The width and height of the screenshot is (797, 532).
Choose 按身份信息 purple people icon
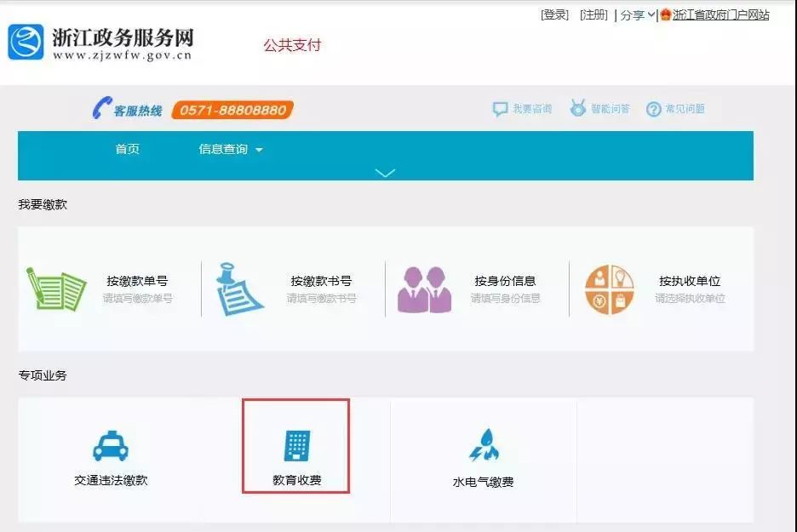(x=423, y=289)
